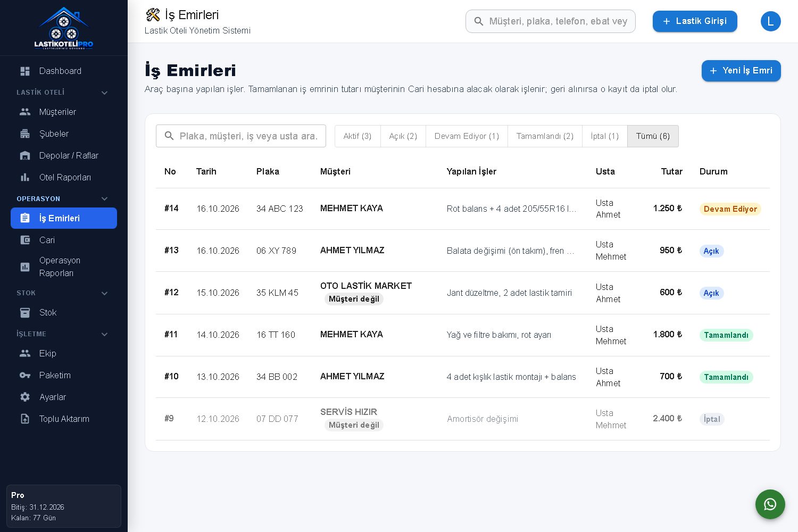The image size is (798, 532).
Task: Show Devam Ediyor (1) work orders
Action: tap(467, 136)
